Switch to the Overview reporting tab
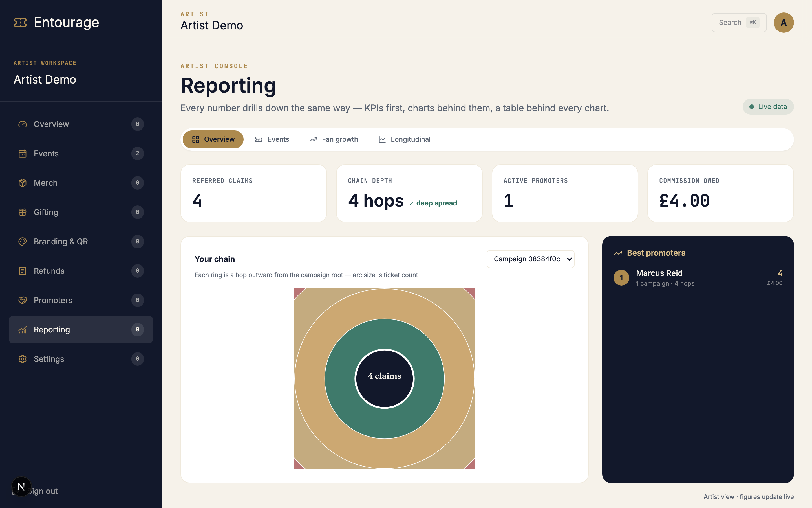 tap(213, 139)
